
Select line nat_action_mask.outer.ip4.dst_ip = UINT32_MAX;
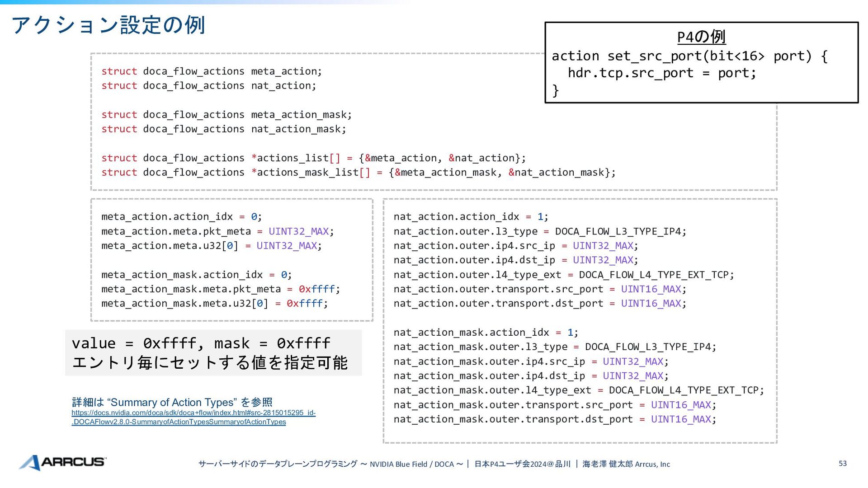(531, 376)
